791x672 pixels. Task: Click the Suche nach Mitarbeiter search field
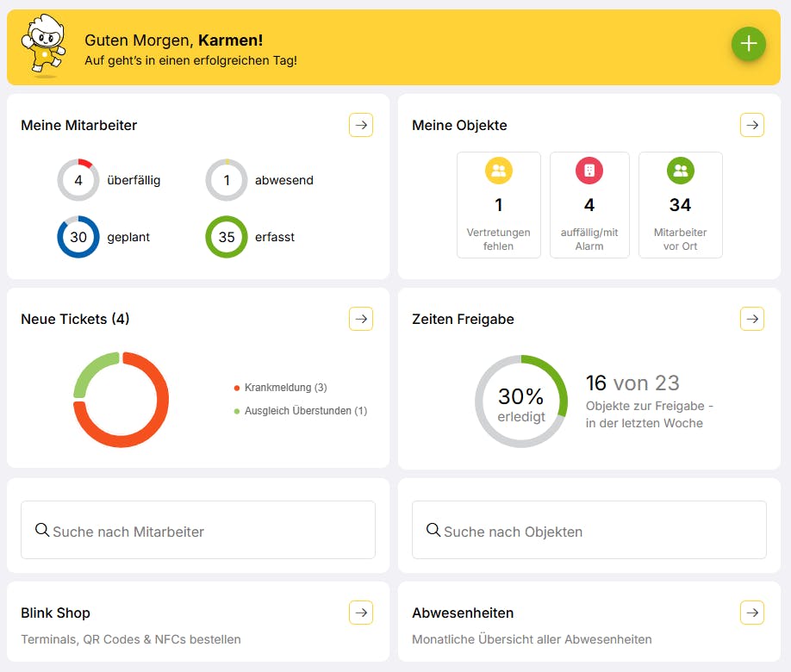(198, 531)
